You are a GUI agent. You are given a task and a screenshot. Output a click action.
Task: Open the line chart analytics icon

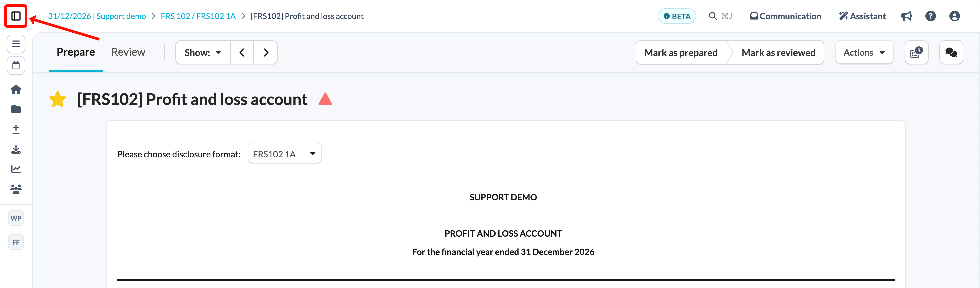(16, 169)
